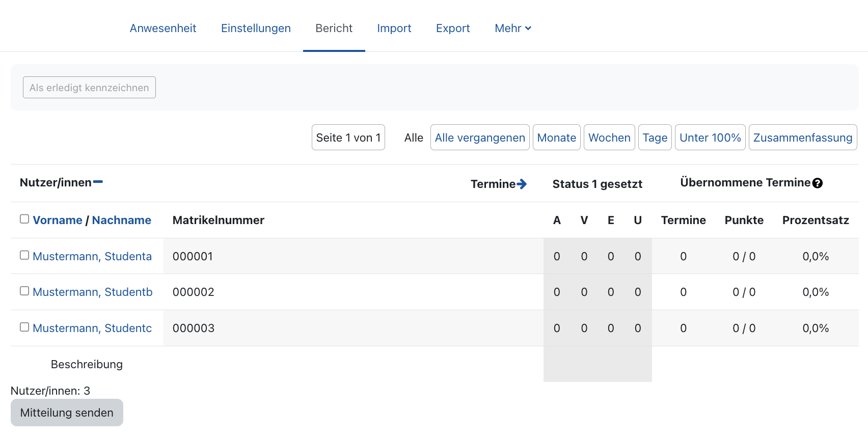
Task: Tick the checkbox for Mustermann, Studentc
Action: [x=24, y=327]
